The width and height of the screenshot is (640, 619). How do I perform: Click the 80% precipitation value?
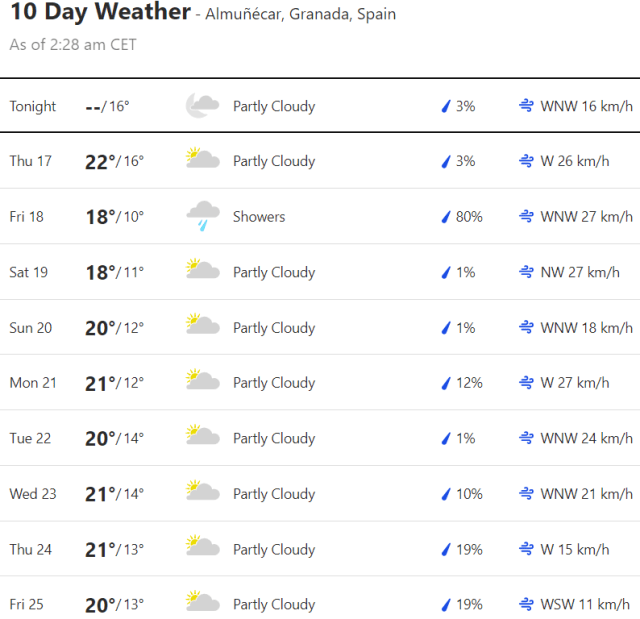coord(469,216)
